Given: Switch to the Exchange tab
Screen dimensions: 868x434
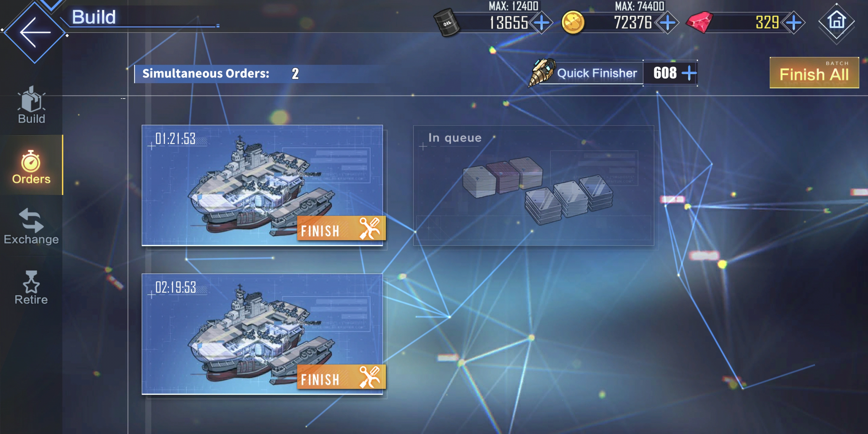Looking at the screenshot, I should pos(31,226).
